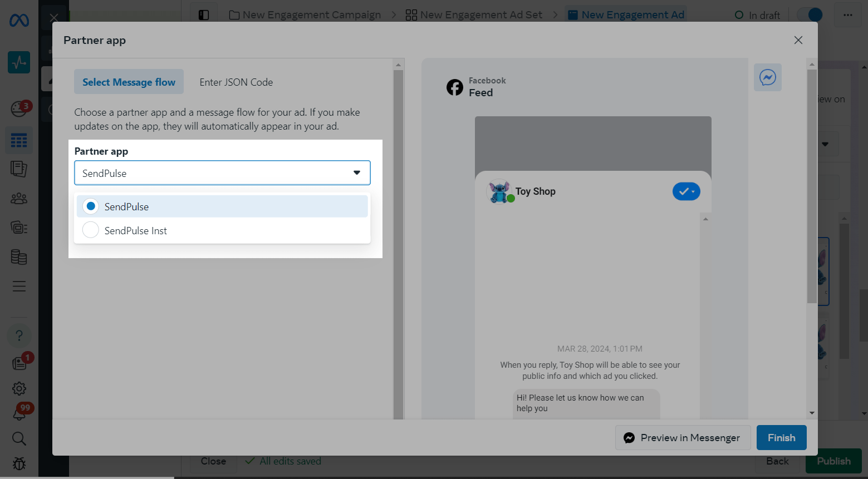Viewport: 868px width, 479px height.
Task: Click Preview in Messenger button
Action: coord(683,438)
